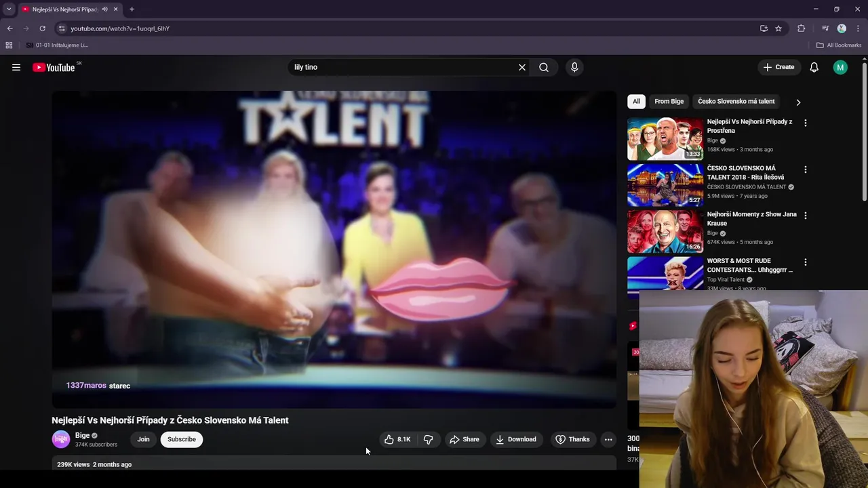Click the page vertical scrollbar
This screenshot has width=868, height=488.
(864, 132)
